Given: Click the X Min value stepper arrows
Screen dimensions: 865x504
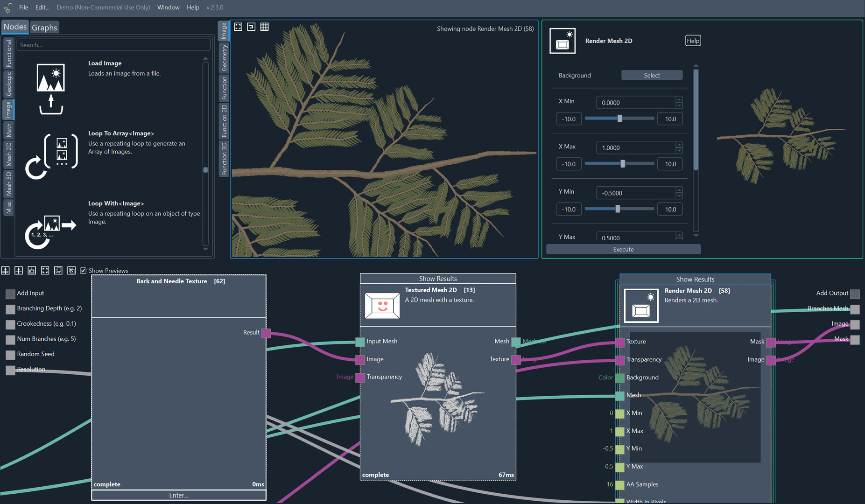Looking at the screenshot, I should [679, 102].
